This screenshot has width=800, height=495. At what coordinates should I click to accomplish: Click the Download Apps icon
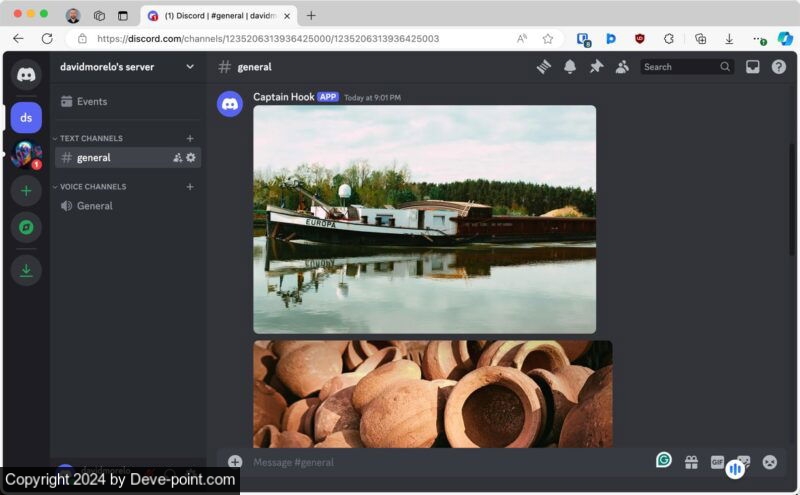26,270
